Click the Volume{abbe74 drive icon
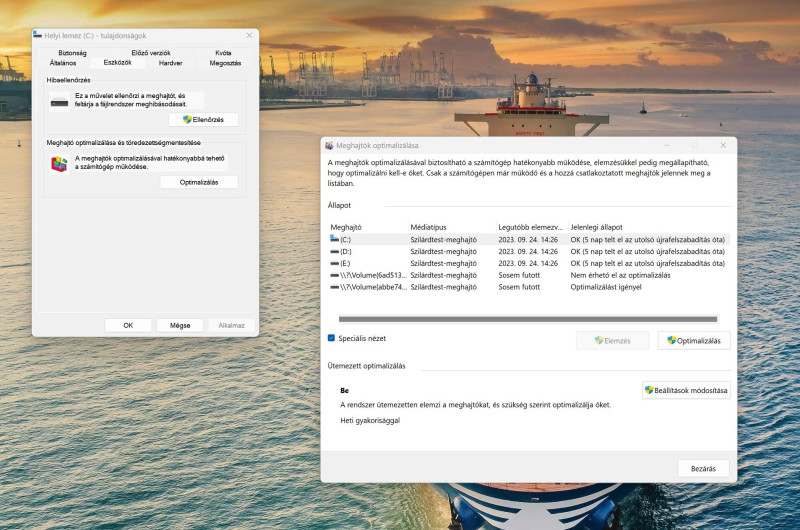The image size is (800, 530). point(334,287)
